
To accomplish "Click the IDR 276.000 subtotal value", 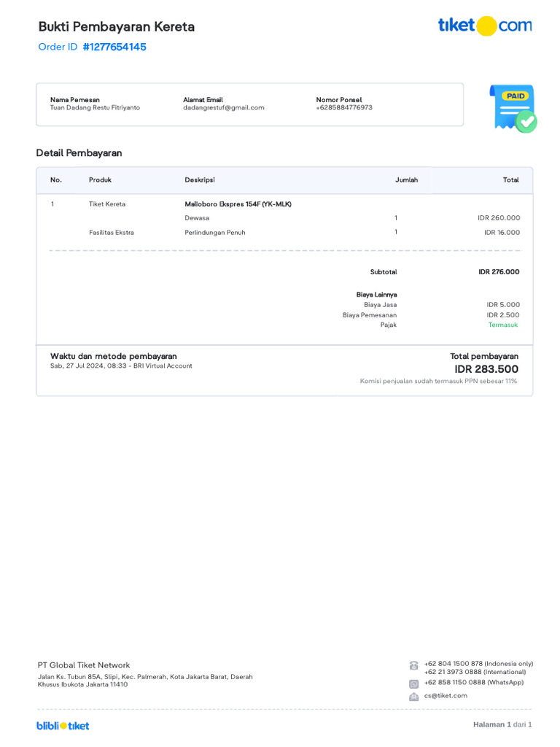I will pos(499,271).
